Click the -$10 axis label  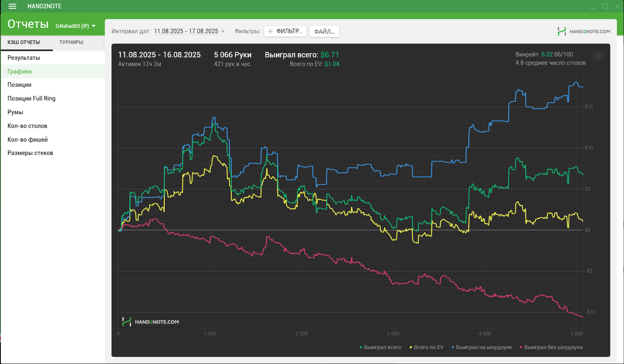click(x=590, y=312)
